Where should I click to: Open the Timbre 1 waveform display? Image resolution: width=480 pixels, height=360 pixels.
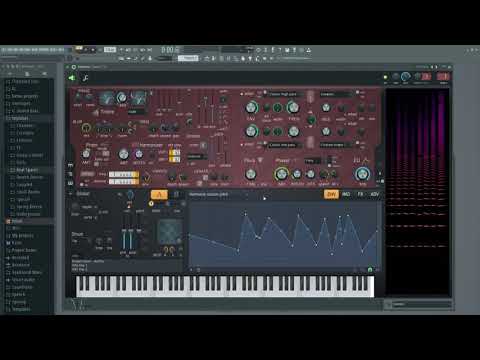pyautogui.click(x=107, y=98)
